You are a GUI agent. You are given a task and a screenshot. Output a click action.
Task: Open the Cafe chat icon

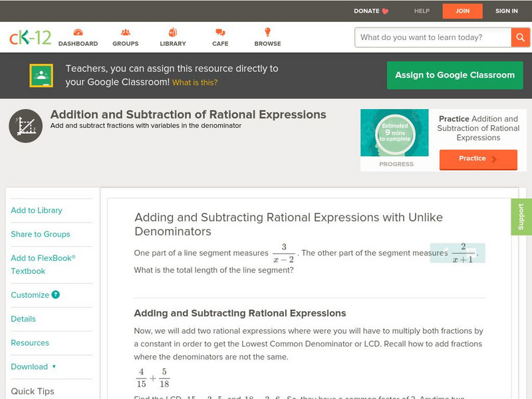220,33
